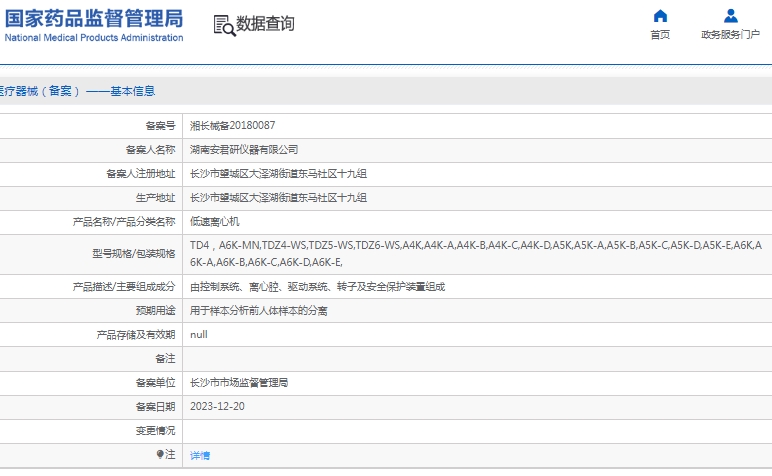Click the 备案号 label
Viewport: 772px width, 476px height.
tap(161, 126)
